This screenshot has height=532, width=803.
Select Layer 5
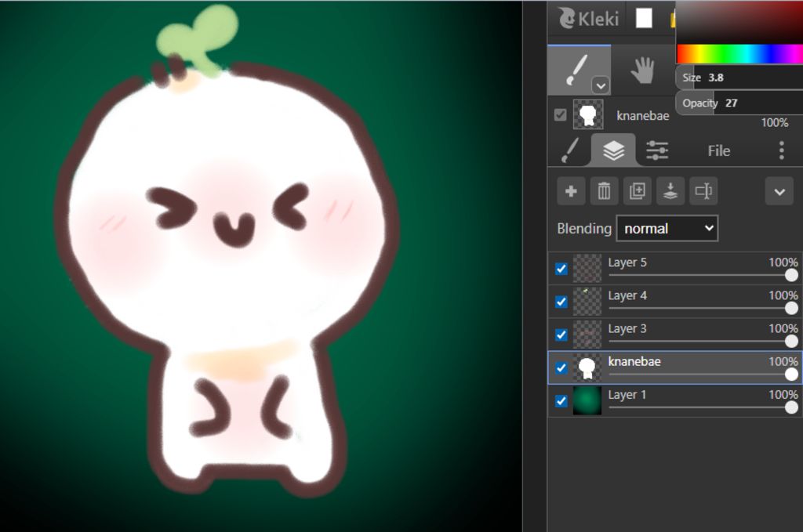[x=675, y=269]
